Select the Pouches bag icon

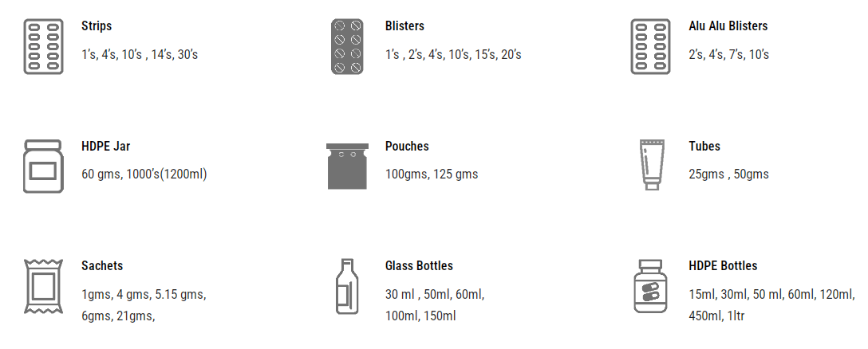pyautogui.click(x=347, y=166)
